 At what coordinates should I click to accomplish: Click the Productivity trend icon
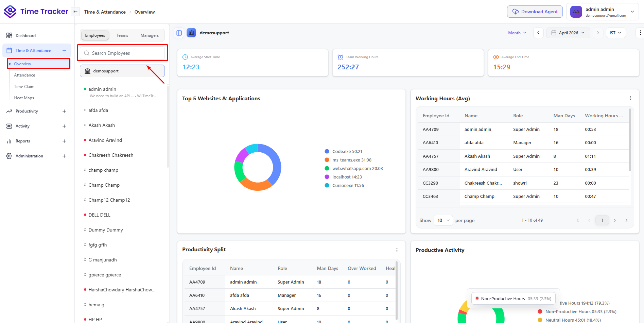pyautogui.click(x=9, y=111)
